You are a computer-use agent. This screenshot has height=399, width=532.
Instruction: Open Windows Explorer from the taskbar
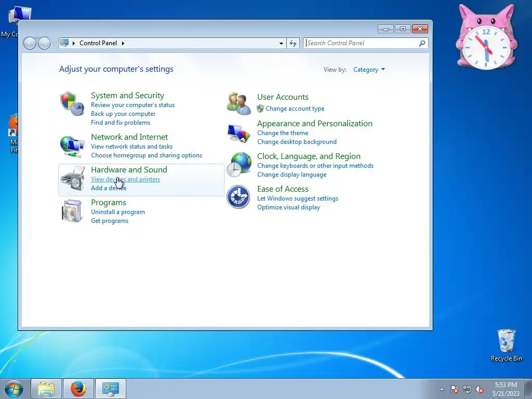(46, 389)
